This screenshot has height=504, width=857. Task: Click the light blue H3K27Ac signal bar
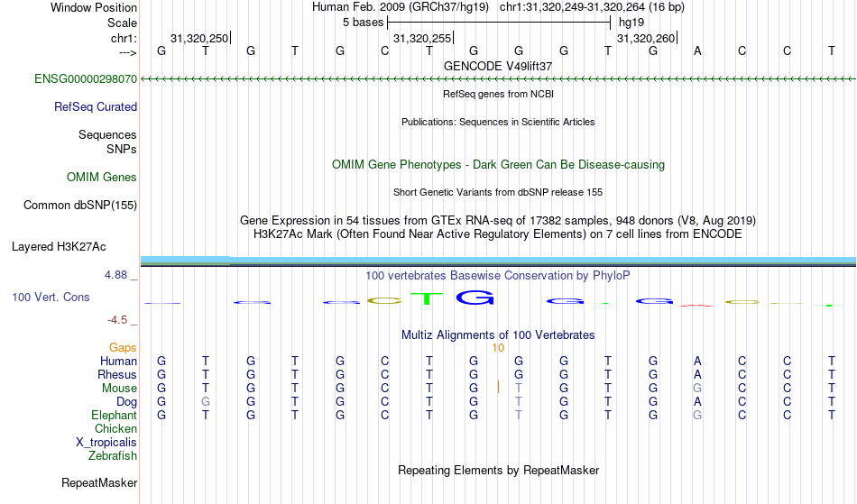tap(498, 260)
